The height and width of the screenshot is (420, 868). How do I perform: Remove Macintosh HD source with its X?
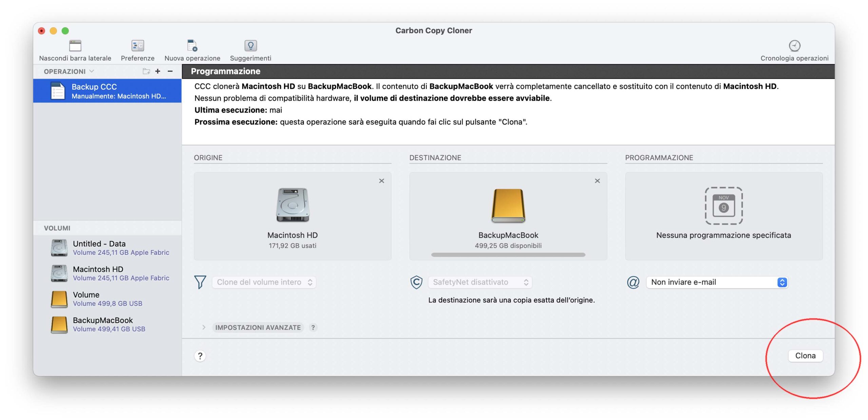coord(381,181)
